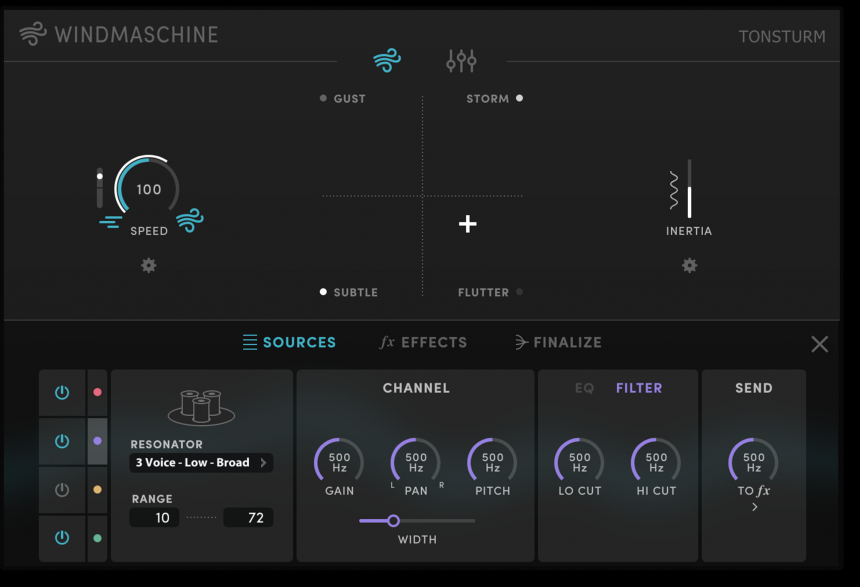The width and height of the screenshot is (860, 587).
Task: Click the Speed label
Action: tap(149, 231)
